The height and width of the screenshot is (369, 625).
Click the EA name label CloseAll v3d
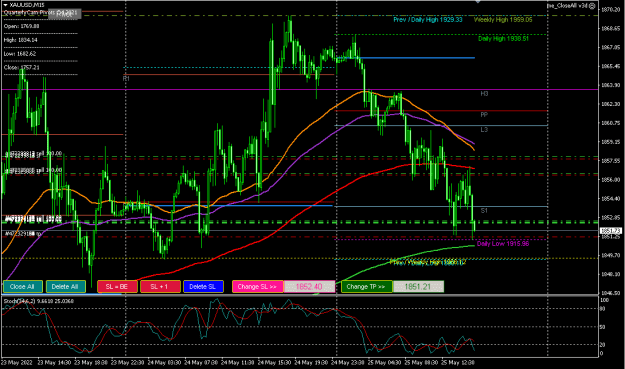(x=568, y=6)
